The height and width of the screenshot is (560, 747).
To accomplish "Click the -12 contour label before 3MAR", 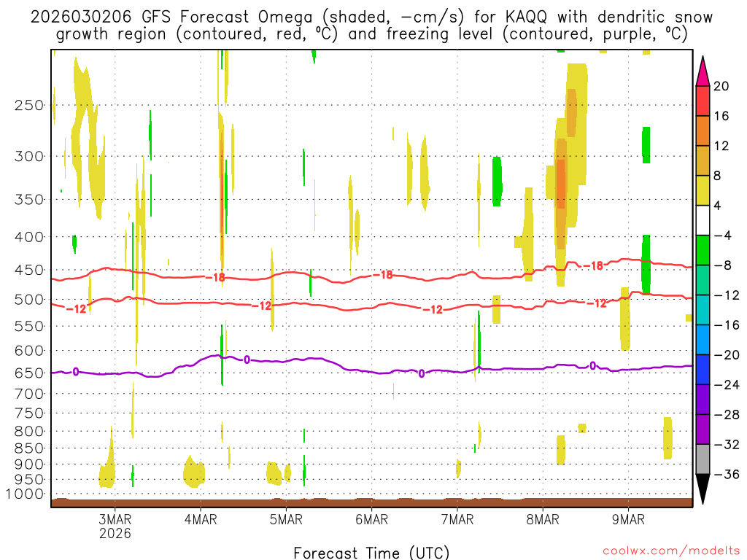I will pyautogui.click(x=76, y=309).
